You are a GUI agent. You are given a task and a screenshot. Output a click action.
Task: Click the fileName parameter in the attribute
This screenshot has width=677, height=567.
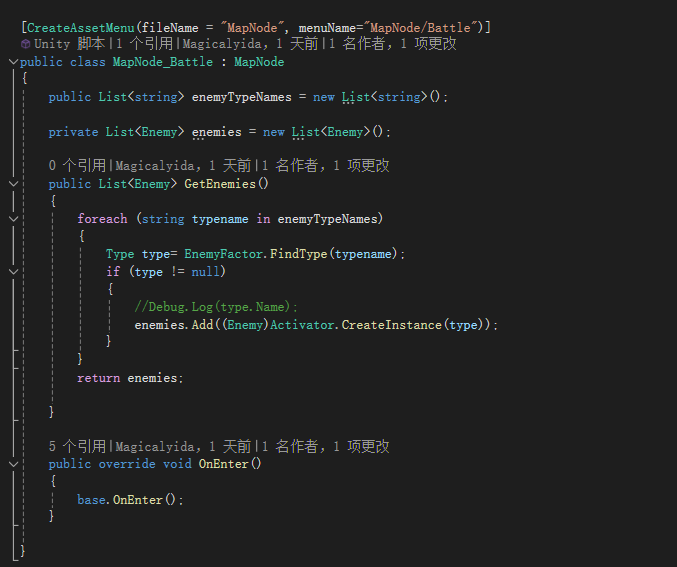(x=170, y=28)
